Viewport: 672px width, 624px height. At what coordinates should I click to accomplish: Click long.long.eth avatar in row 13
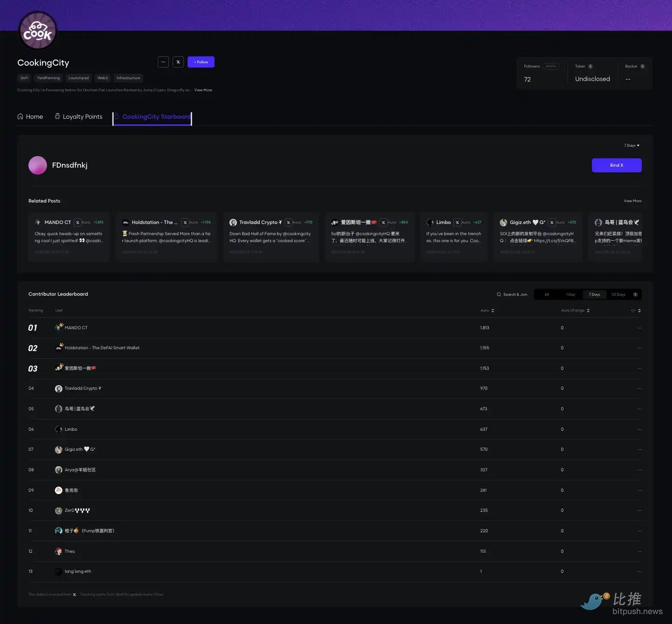59,571
